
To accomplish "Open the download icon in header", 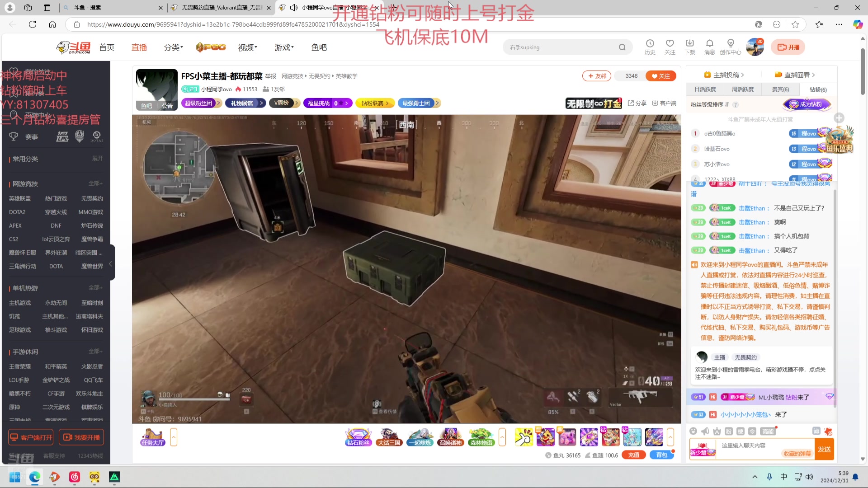I will point(689,47).
